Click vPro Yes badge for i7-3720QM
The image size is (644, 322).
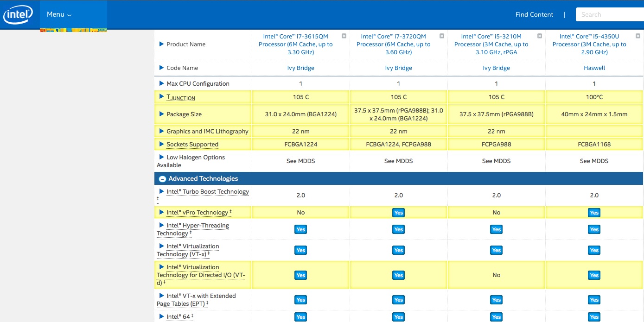398,213
